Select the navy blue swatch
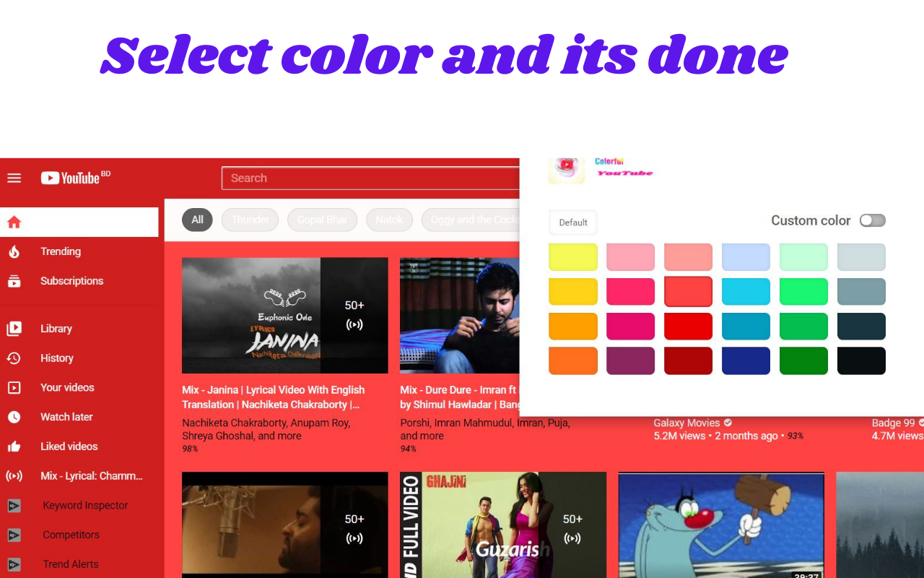The image size is (924, 578). [746, 361]
